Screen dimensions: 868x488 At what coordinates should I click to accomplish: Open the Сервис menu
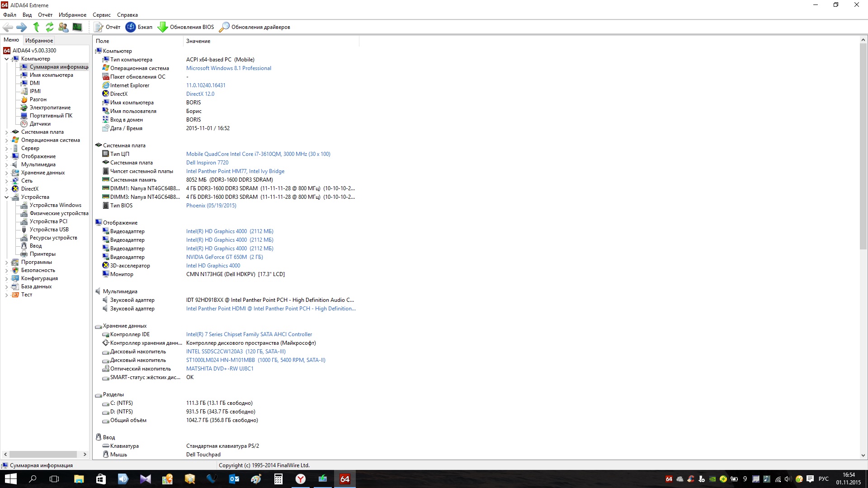tap(101, 15)
